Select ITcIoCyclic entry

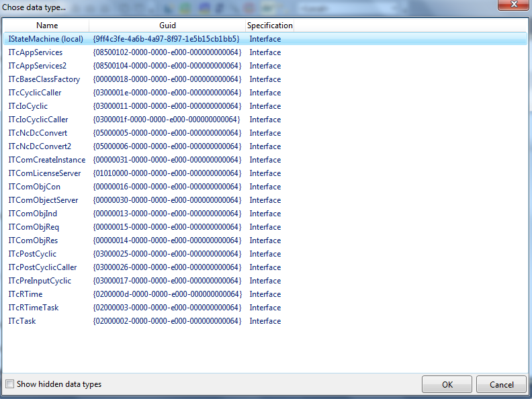click(x=28, y=106)
